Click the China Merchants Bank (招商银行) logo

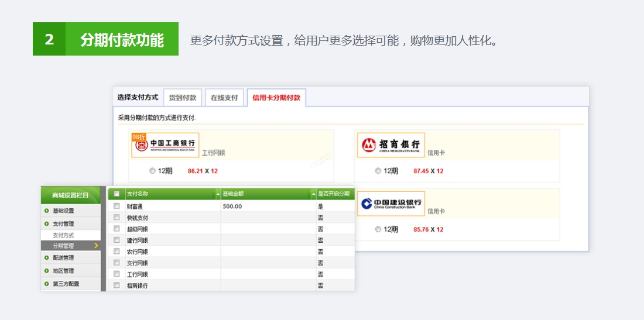[390, 145]
